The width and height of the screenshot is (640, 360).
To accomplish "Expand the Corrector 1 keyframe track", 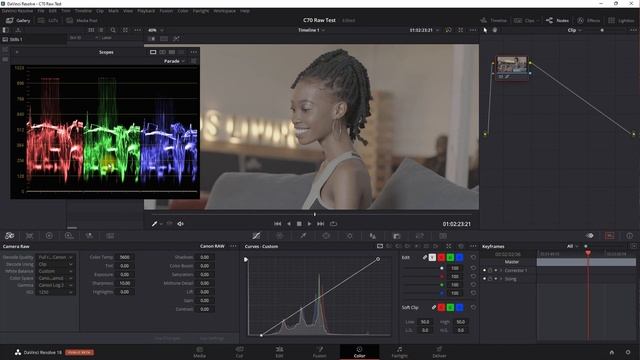I will point(501,271).
